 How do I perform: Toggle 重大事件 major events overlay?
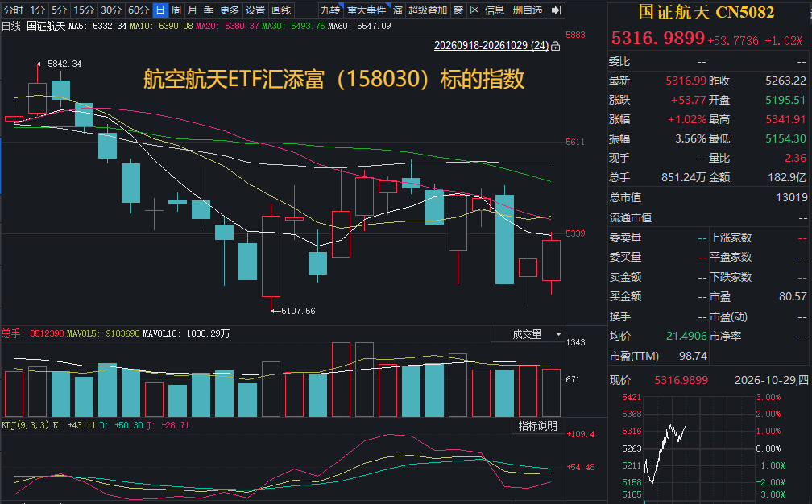click(x=367, y=10)
